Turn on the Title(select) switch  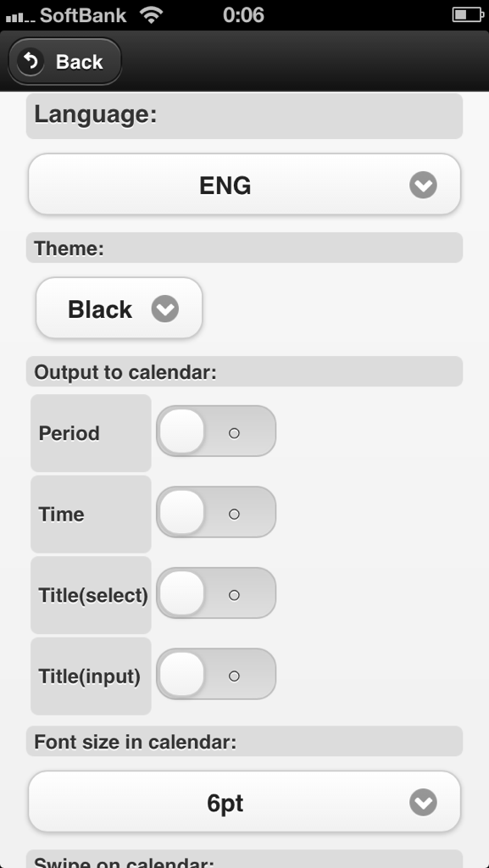click(216, 593)
